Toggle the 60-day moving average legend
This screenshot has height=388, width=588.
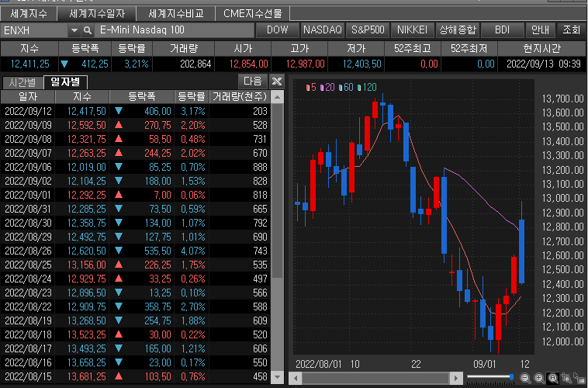tap(346, 88)
